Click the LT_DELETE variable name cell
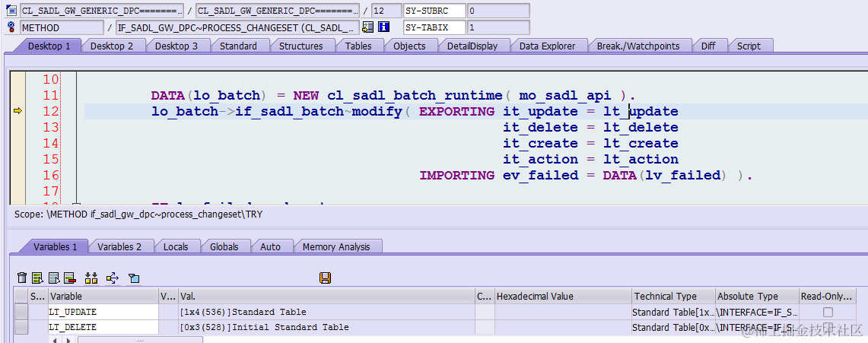Image resolution: width=868 pixels, height=343 pixels. [x=103, y=327]
